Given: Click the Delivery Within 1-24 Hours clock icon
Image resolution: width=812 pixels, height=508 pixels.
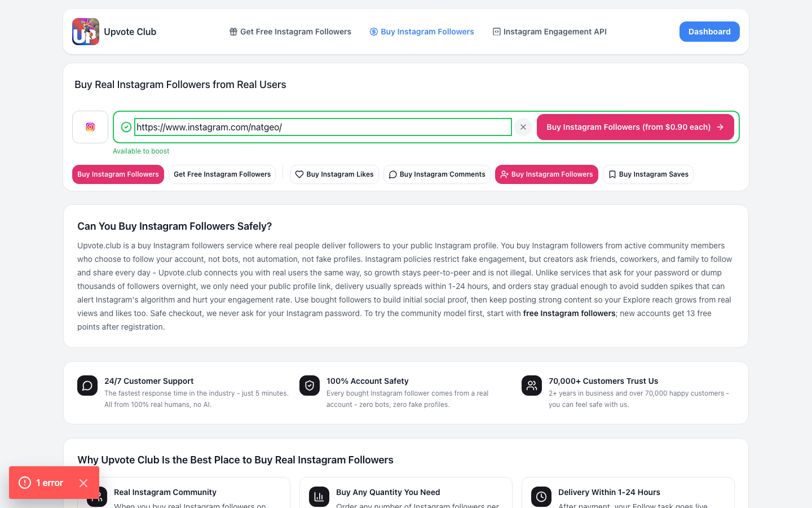Looking at the screenshot, I should coord(541,497).
